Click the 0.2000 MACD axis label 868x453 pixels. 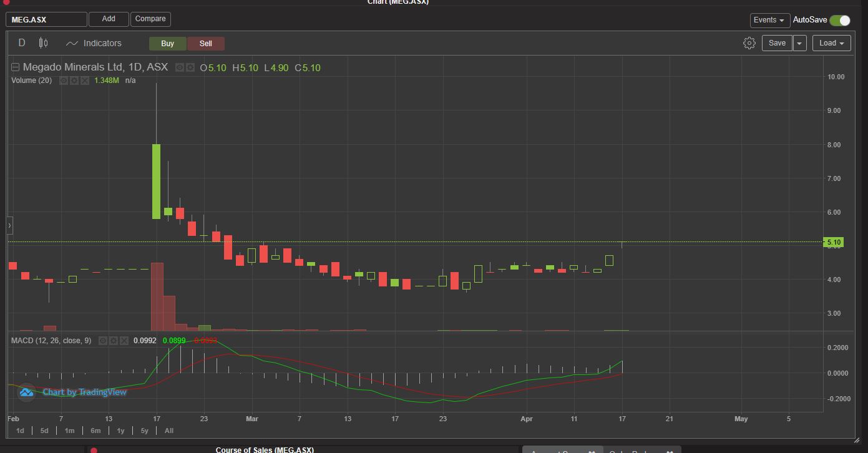click(x=837, y=348)
